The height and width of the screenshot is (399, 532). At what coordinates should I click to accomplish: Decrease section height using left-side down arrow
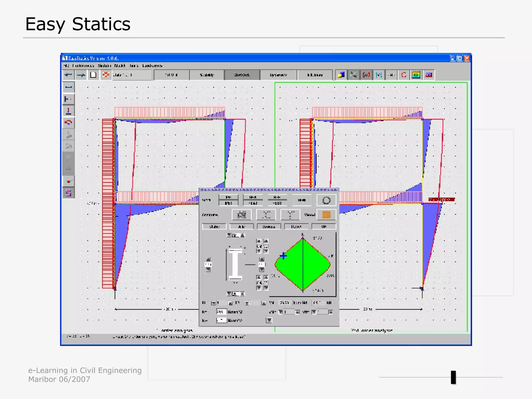click(x=208, y=270)
